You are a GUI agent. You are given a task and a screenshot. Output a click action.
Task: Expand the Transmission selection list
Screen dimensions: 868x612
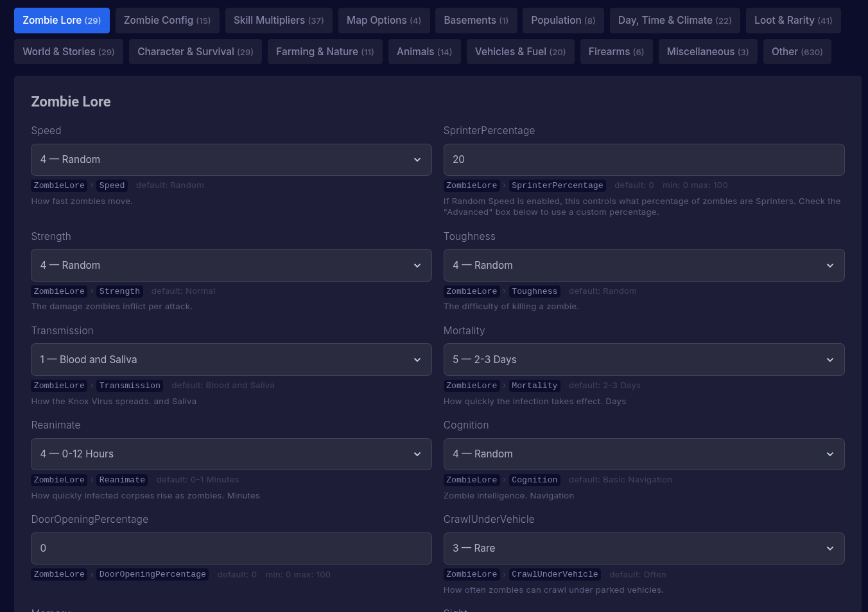tap(231, 359)
